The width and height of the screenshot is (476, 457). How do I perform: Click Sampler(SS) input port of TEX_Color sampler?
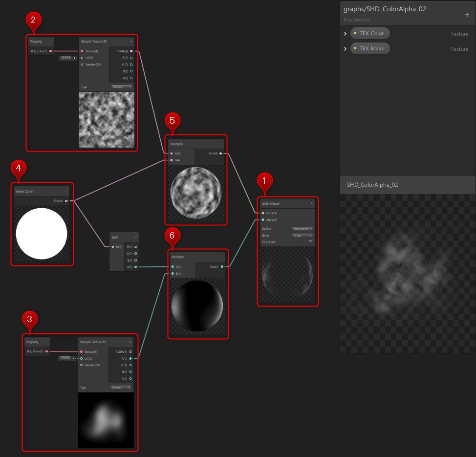(82, 65)
